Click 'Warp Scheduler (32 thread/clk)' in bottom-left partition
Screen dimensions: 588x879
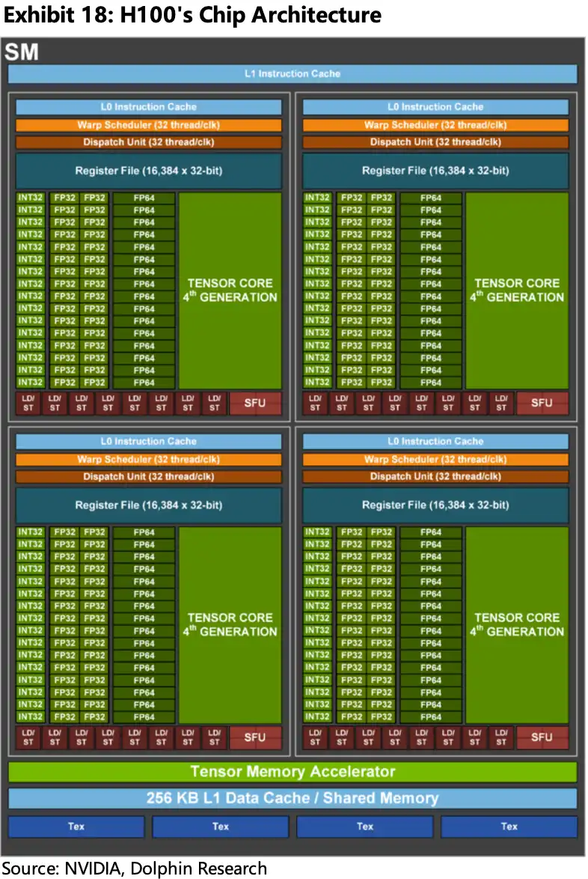coord(148,460)
